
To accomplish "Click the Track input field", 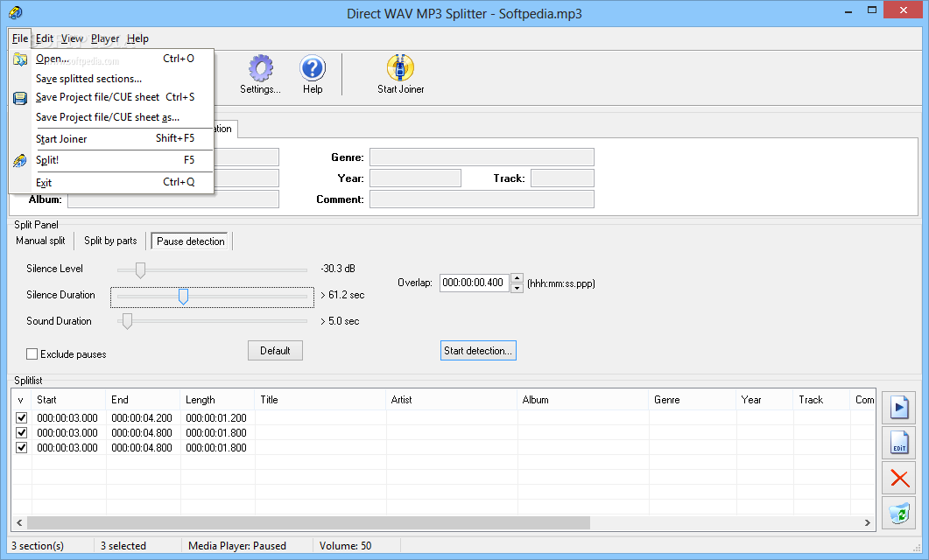I will point(562,178).
